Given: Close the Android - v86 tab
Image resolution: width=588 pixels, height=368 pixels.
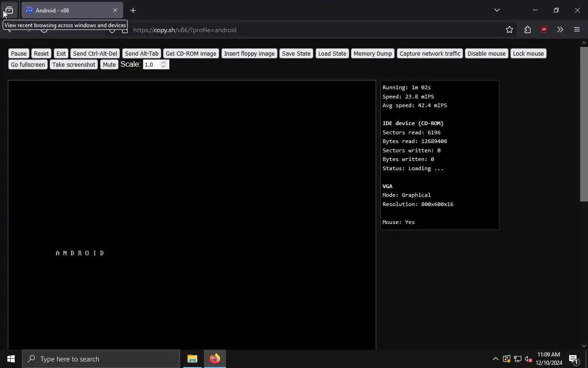Looking at the screenshot, I should coord(115,10).
